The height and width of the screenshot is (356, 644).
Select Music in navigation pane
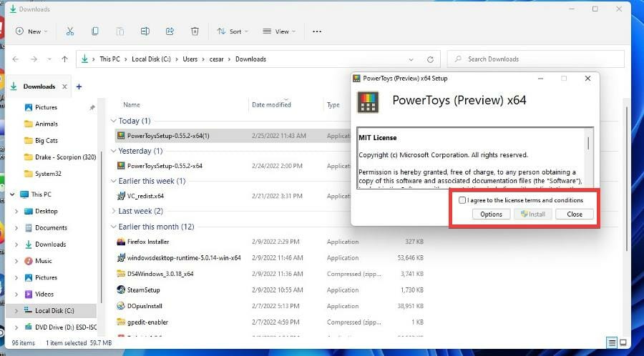[44, 261]
